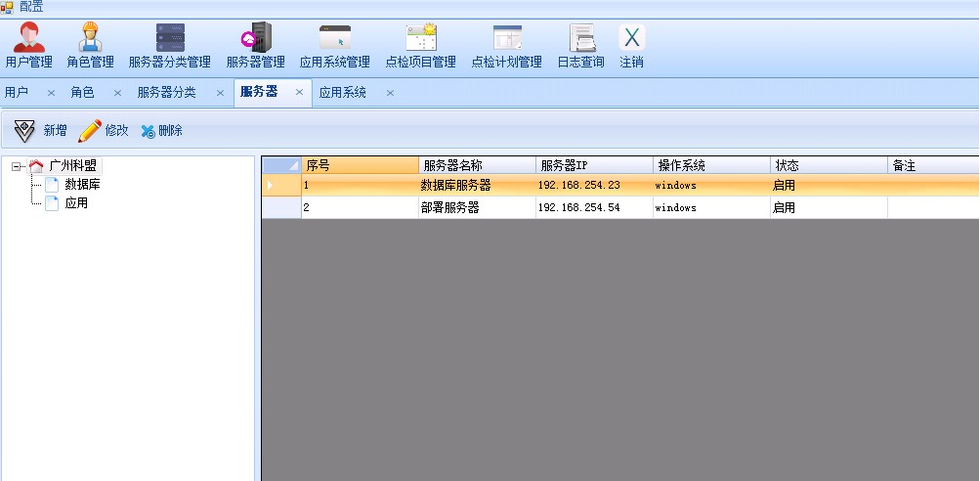Click the 删除 delete icon

(x=149, y=131)
